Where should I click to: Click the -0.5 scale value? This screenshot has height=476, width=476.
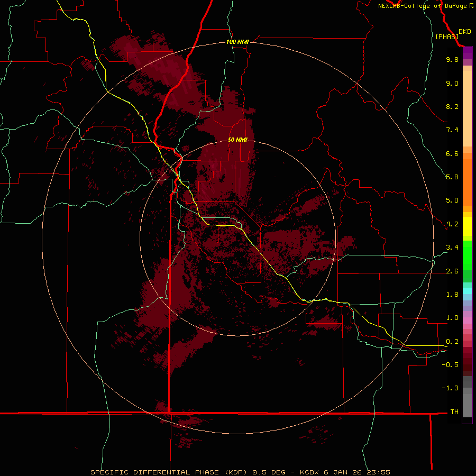click(x=450, y=365)
